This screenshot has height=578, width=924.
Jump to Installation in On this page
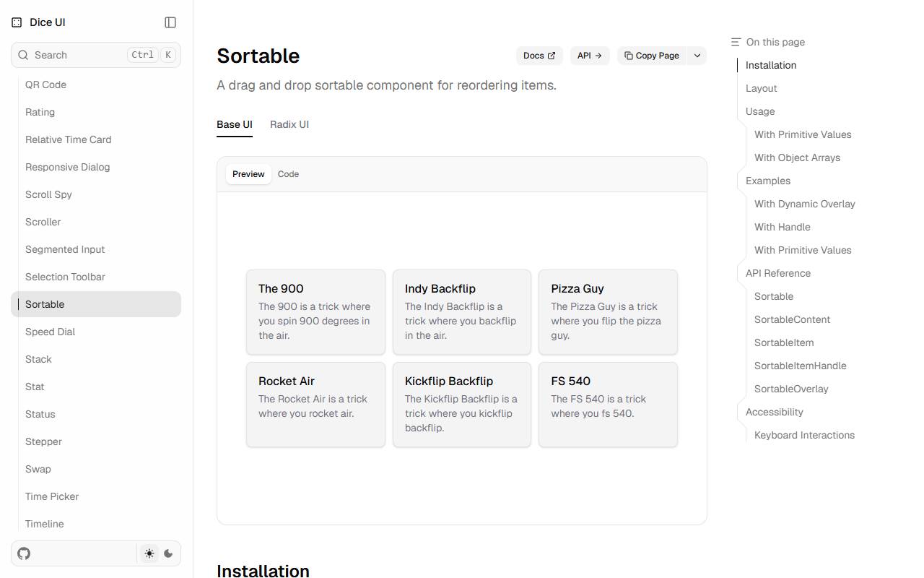(x=771, y=65)
